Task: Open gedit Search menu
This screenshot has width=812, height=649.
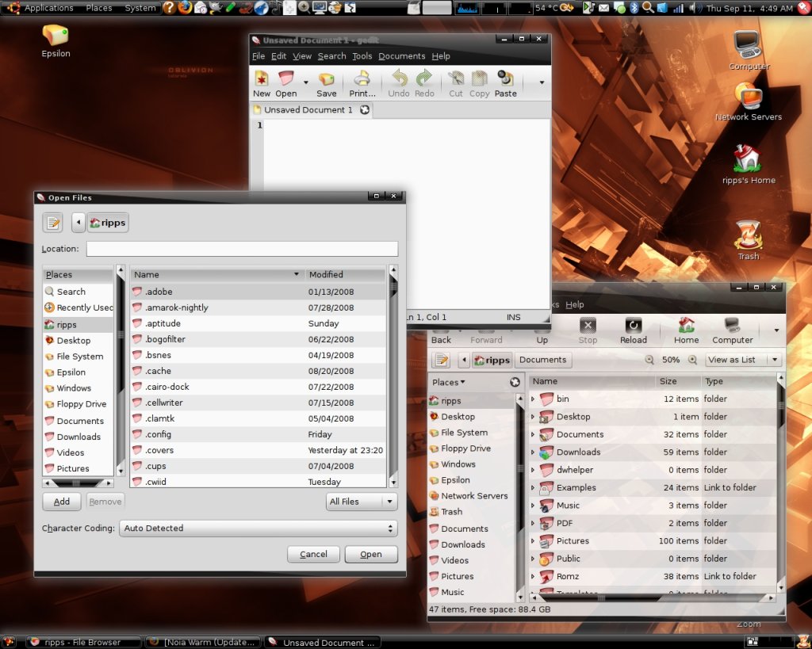Action: tap(332, 56)
